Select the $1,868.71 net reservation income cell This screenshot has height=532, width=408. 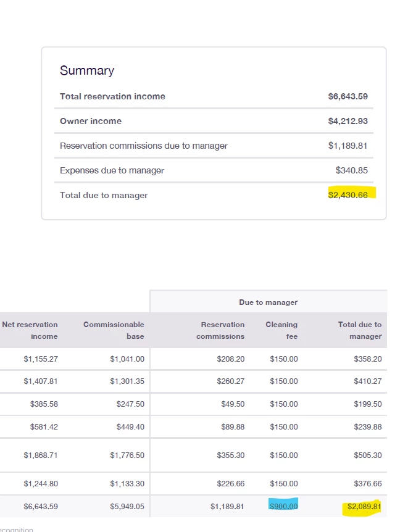click(41, 455)
